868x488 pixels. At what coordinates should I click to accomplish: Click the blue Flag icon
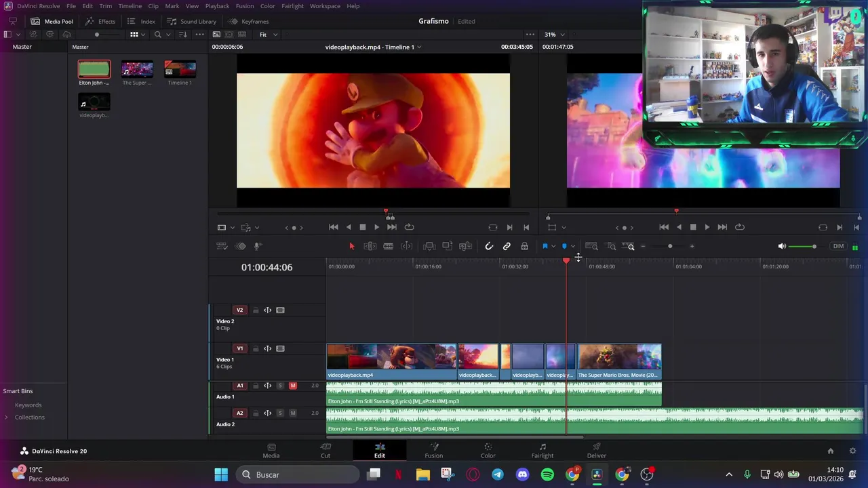click(x=545, y=246)
